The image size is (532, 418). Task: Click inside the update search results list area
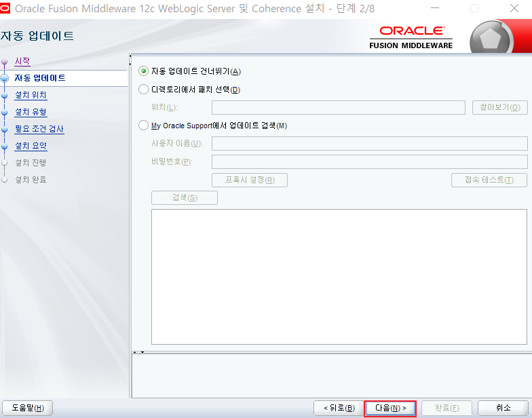(339, 277)
